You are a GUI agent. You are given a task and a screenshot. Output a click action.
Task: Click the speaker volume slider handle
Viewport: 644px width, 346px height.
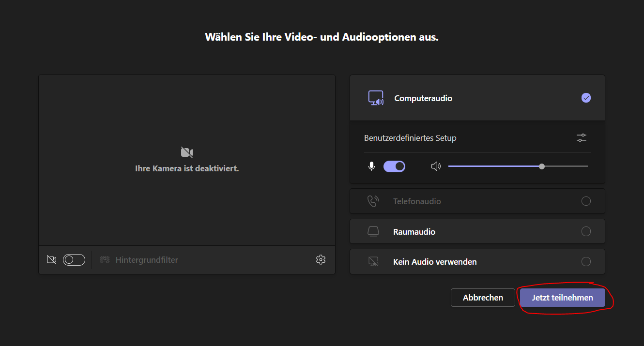pyautogui.click(x=542, y=166)
